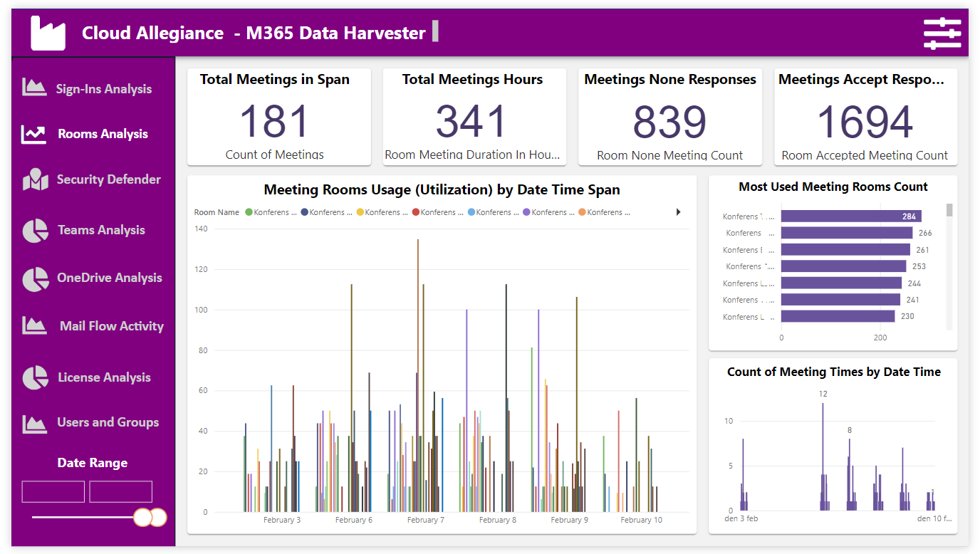The image size is (980, 554).
Task: Click the Security Defender map icon
Action: 35,180
